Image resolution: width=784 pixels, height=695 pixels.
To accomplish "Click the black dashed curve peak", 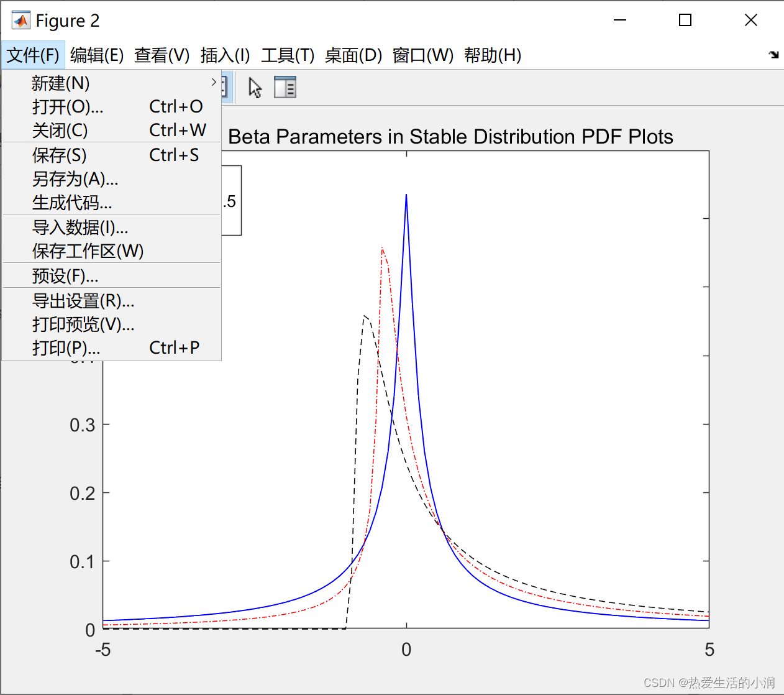I will [365, 317].
